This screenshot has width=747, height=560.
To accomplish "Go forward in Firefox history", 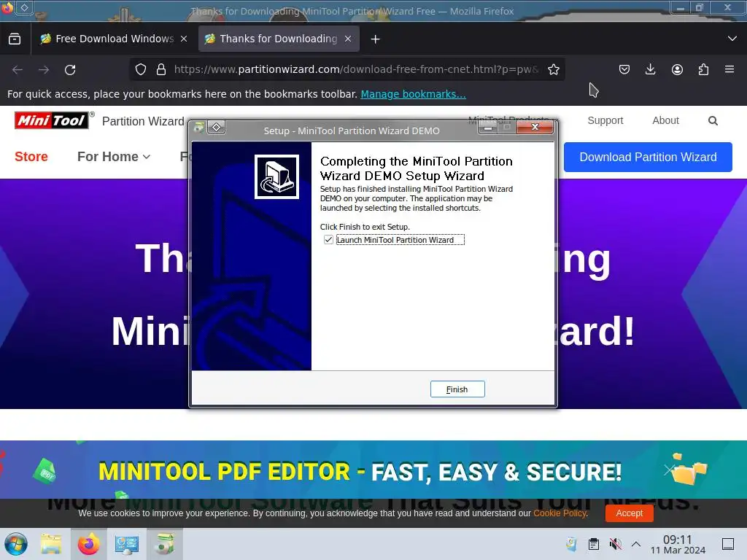I will pyautogui.click(x=44, y=69).
